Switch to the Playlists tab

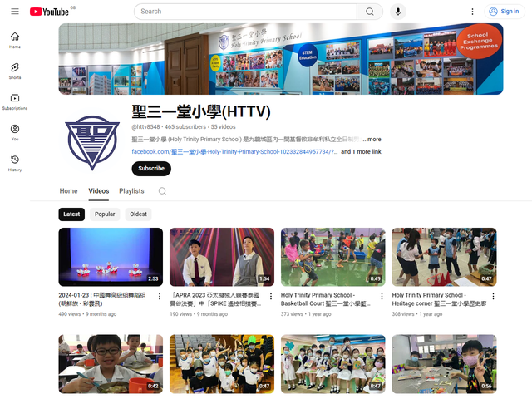click(x=131, y=191)
